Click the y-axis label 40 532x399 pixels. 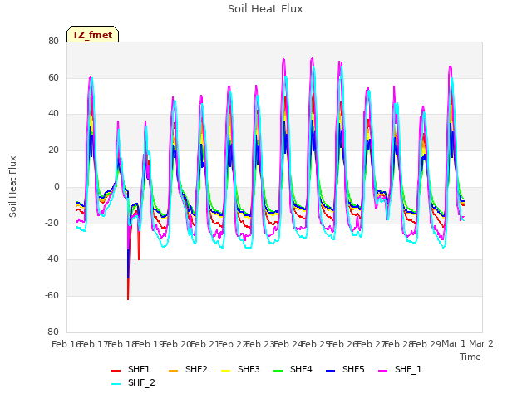click(x=53, y=114)
